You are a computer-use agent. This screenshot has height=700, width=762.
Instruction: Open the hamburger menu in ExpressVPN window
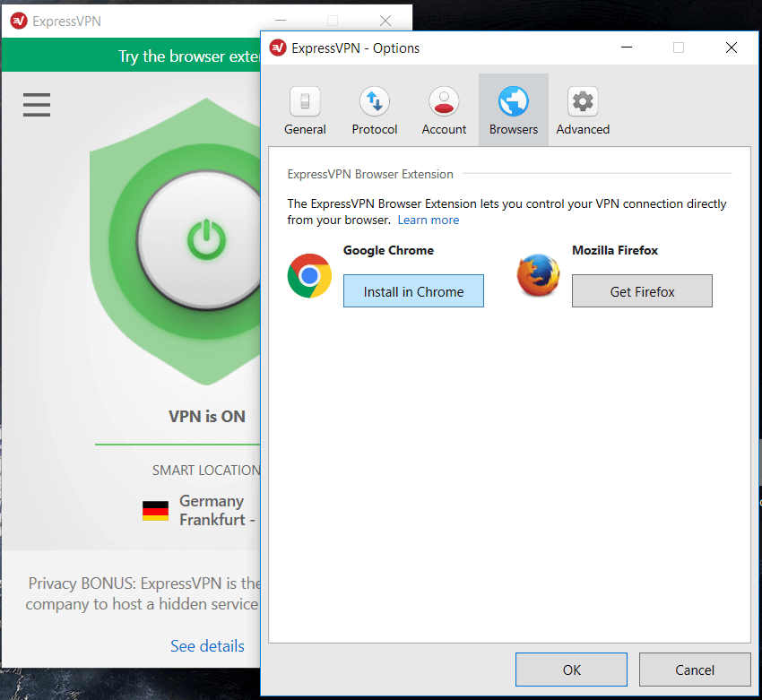point(37,105)
